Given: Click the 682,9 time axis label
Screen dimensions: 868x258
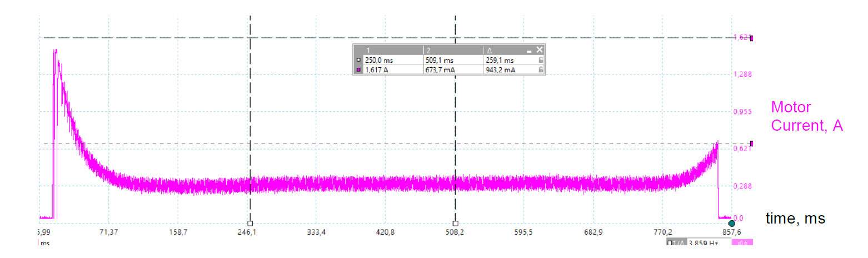Looking at the screenshot, I should click(x=593, y=231).
